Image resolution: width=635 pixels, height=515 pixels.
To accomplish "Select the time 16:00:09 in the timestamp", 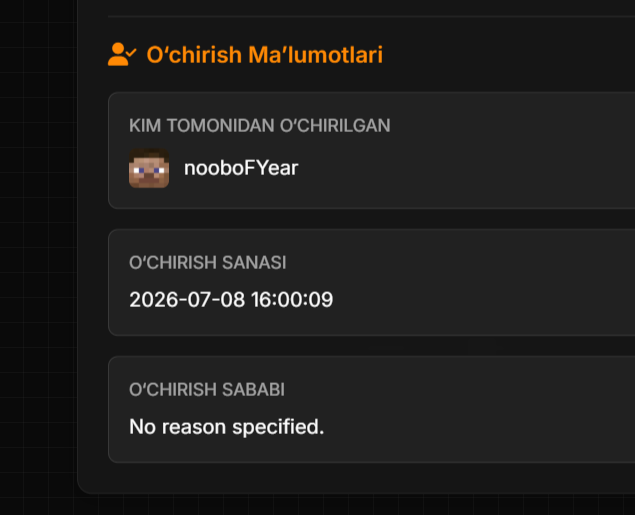I will tap(292, 300).
